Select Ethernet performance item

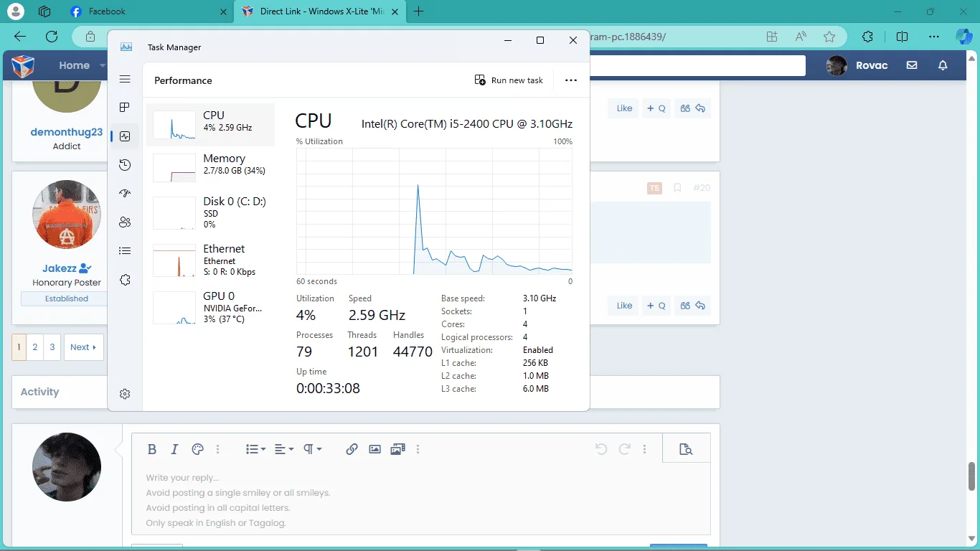[x=210, y=260]
